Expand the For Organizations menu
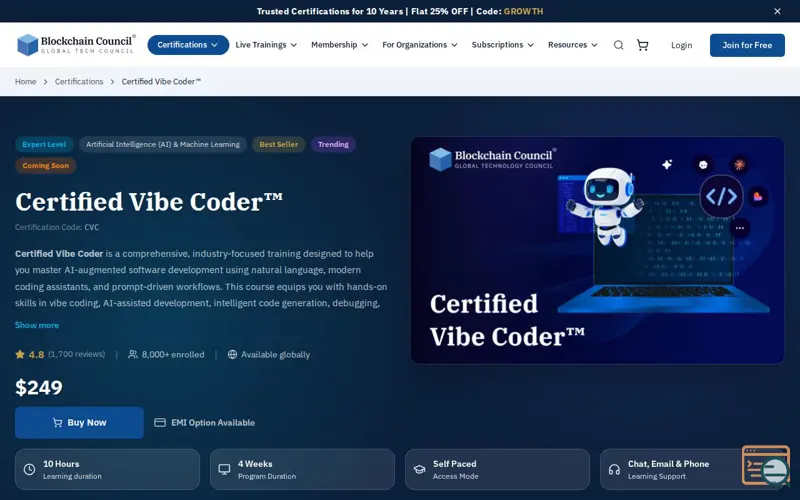The height and width of the screenshot is (500, 800). [x=419, y=45]
